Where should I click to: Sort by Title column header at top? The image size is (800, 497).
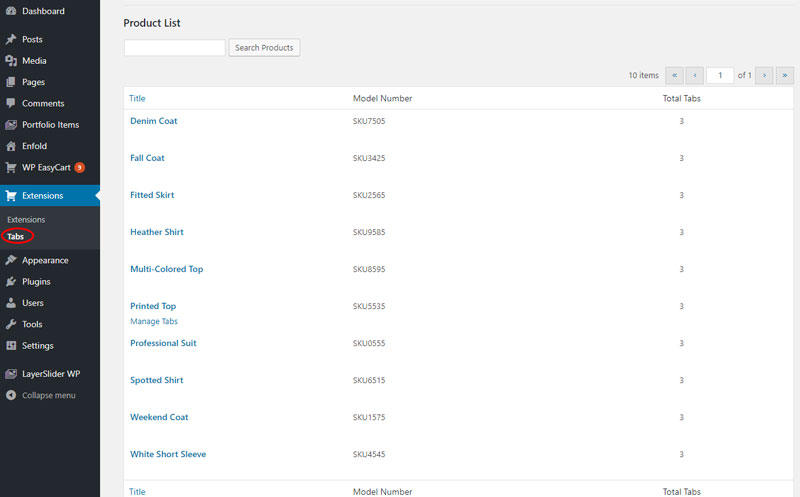pos(137,98)
